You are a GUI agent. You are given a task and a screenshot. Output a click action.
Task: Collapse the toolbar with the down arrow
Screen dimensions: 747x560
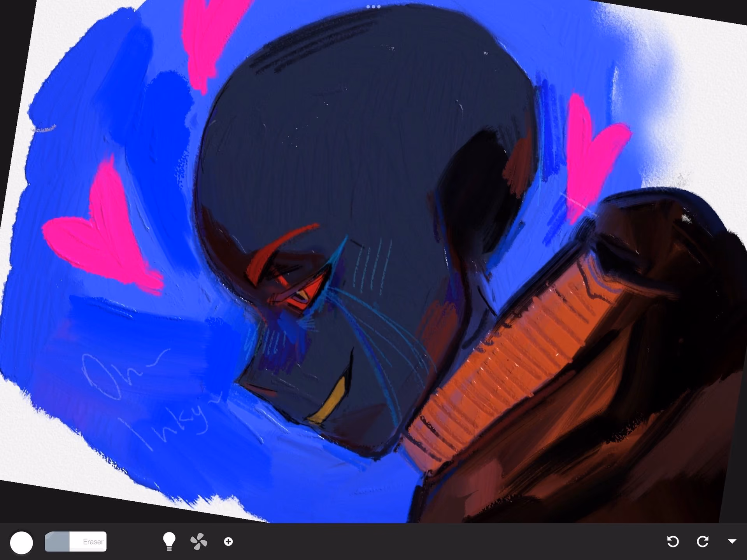tap(732, 541)
